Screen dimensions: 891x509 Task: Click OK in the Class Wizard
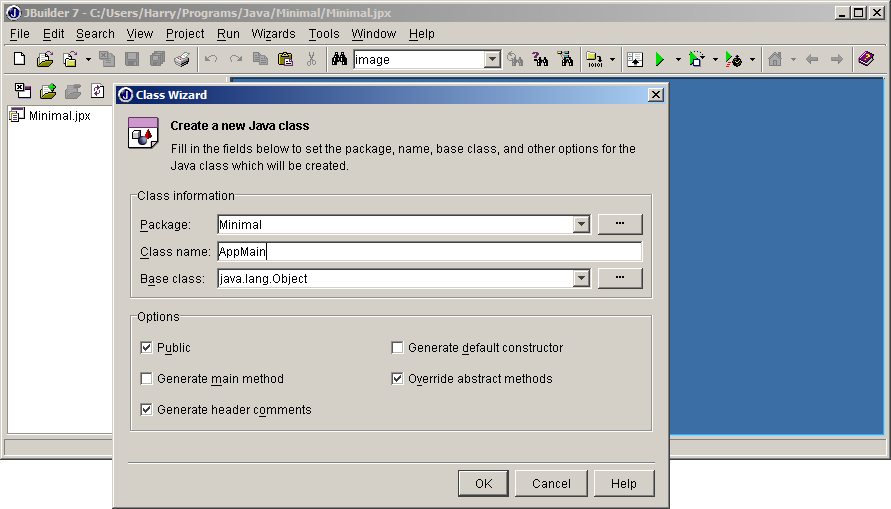pos(484,483)
